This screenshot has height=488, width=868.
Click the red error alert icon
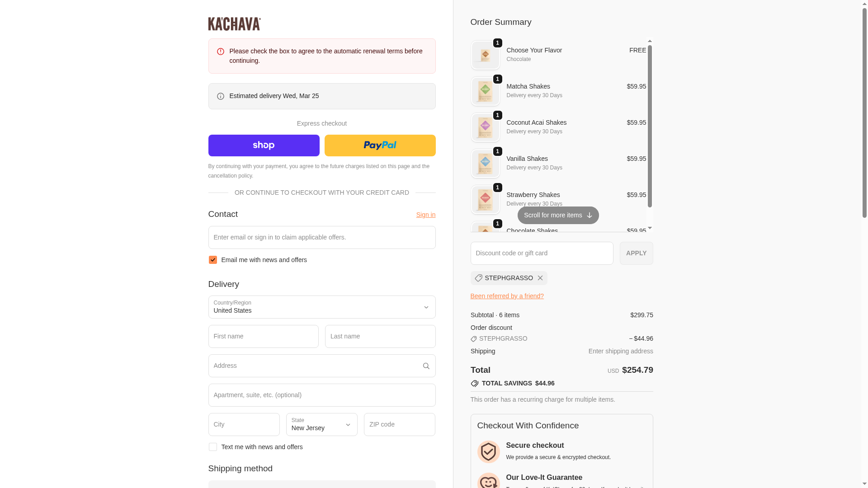pos(221,52)
